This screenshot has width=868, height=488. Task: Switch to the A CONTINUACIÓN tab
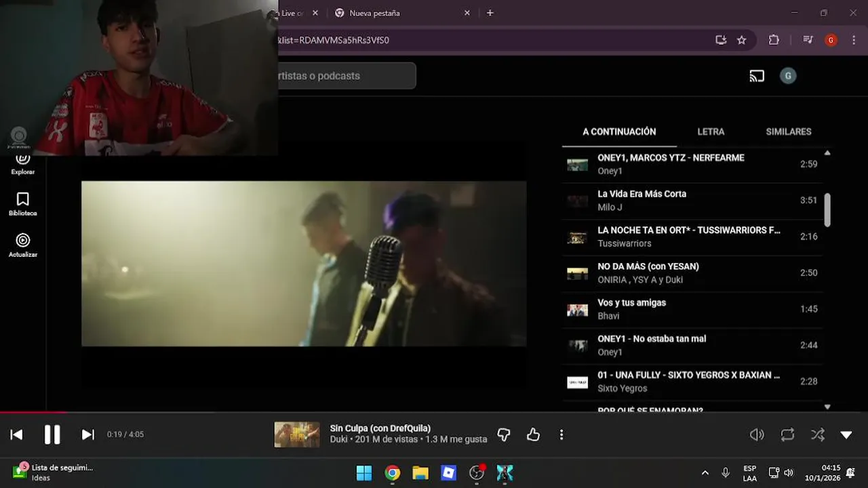pyautogui.click(x=619, y=131)
